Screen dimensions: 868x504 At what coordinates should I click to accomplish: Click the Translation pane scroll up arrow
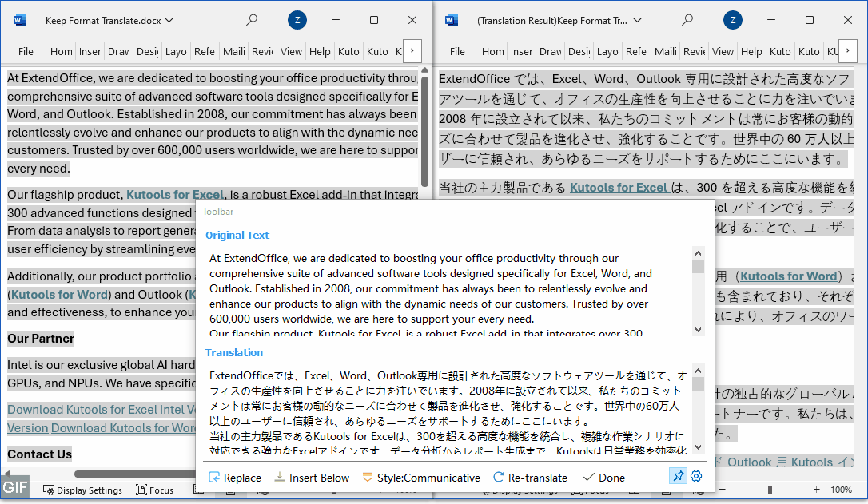[698, 371]
